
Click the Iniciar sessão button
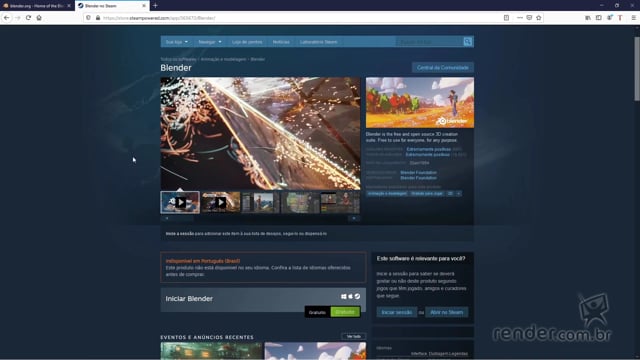[x=396, y=312]
